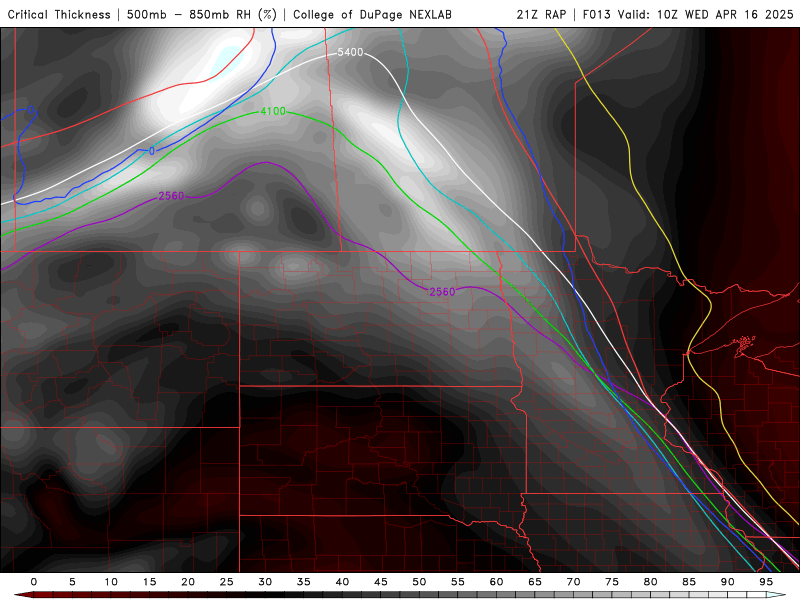800x600 pixels.
Task: Click the colorbar value 25
Action: pos(227,582)
